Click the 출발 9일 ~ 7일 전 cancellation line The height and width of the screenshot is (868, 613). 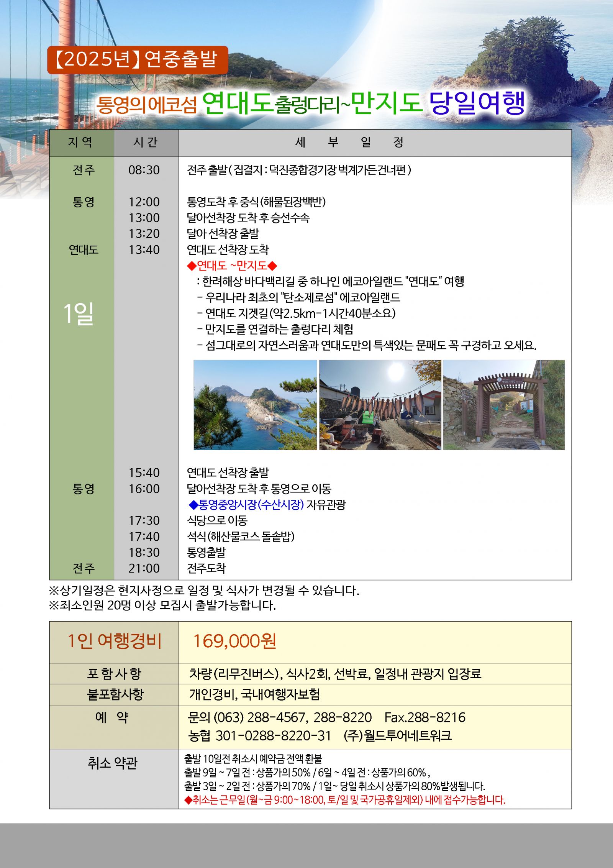pyautogui.click(x=307, y=772)
